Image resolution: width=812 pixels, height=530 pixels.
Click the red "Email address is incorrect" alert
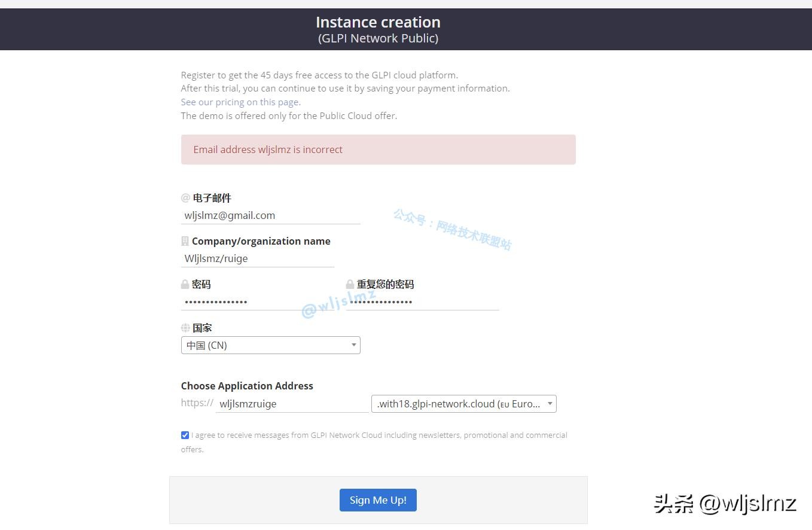pos(378,150)
